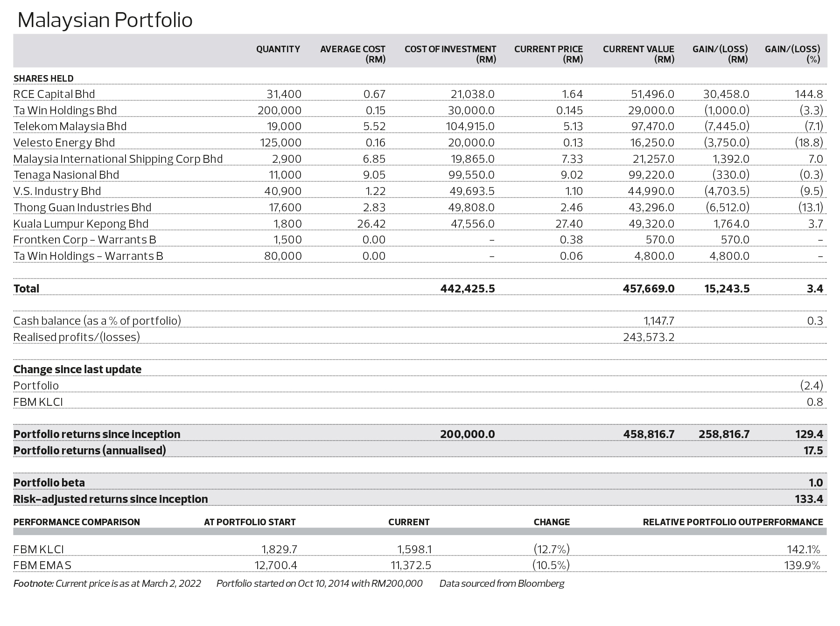Click total gain 15,243.5
Viewport: 840px width, 626px height.
[x=727, y=289]
